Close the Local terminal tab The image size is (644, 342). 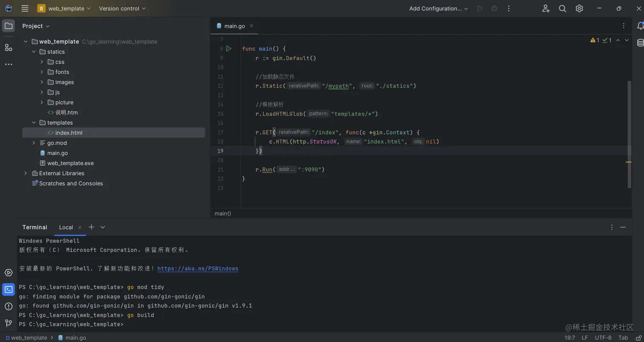coord(80,228)
